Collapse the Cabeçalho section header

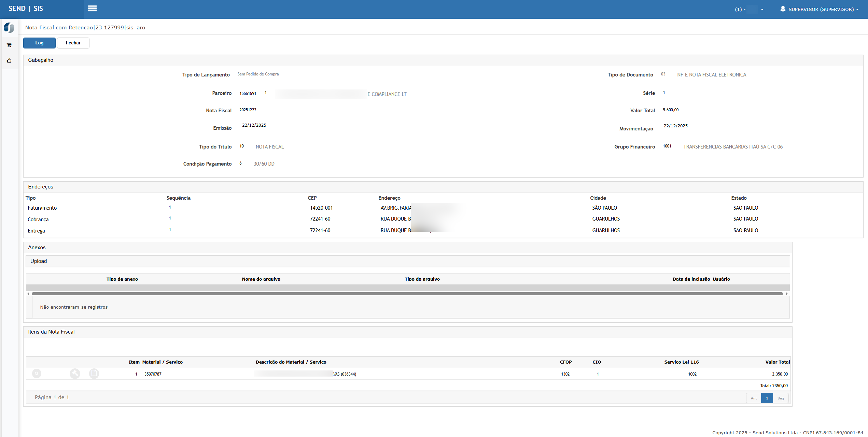pyautogui.click(x=41, y=60)
